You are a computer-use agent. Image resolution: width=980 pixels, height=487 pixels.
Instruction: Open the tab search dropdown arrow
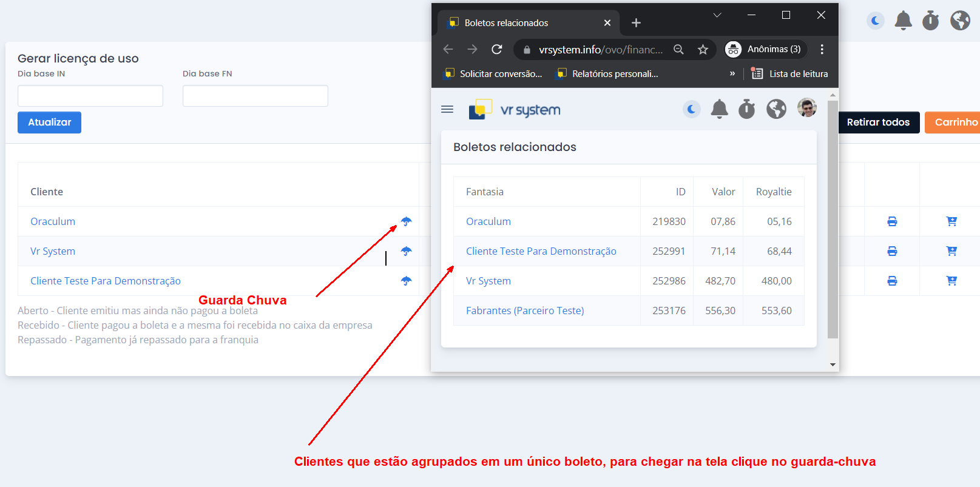pyautogui.click(x=717, y=15)
